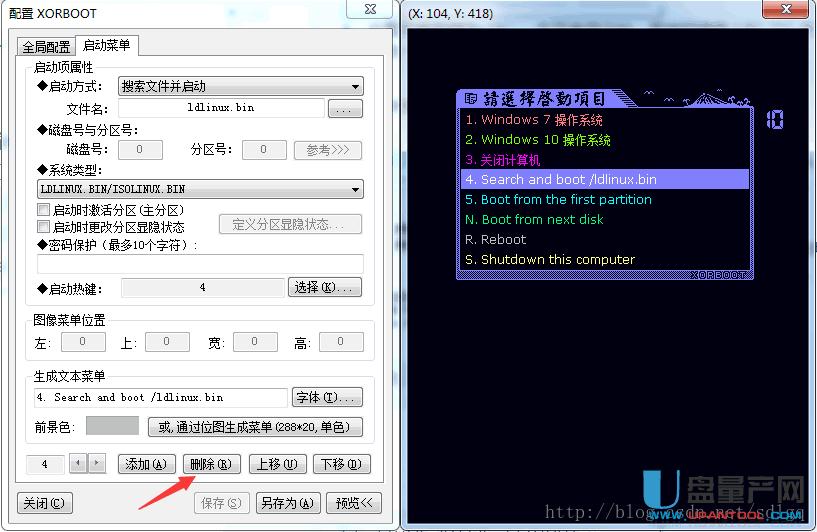Click 或,通过位图生成菜单 button
This screenshot has height=532, width=817.
pos(255,427)
